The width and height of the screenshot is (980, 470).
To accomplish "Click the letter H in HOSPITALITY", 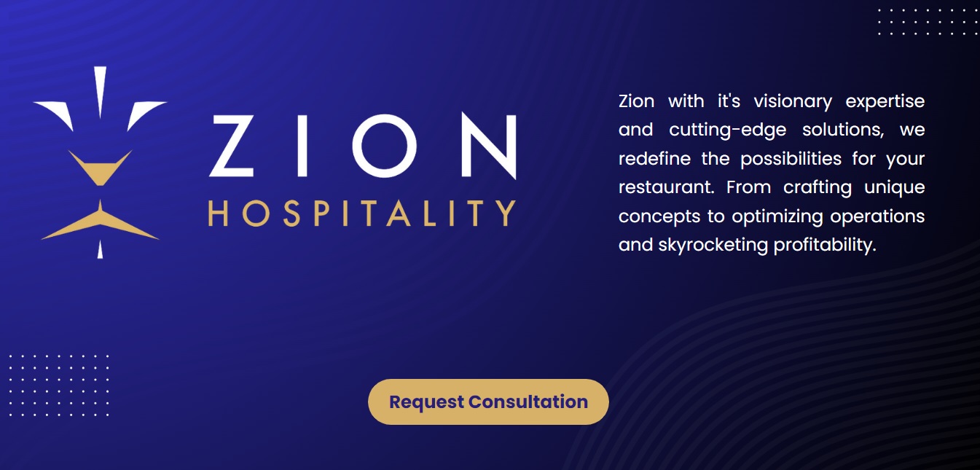I will [219, 212].
